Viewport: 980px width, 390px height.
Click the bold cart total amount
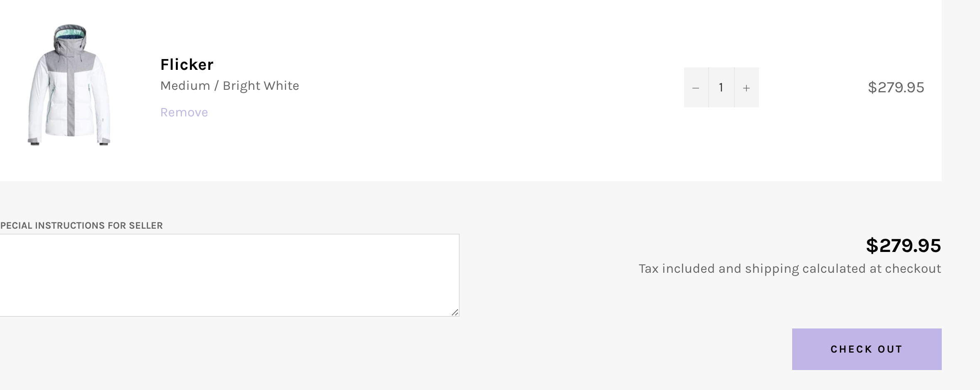(x=903, y=245)
